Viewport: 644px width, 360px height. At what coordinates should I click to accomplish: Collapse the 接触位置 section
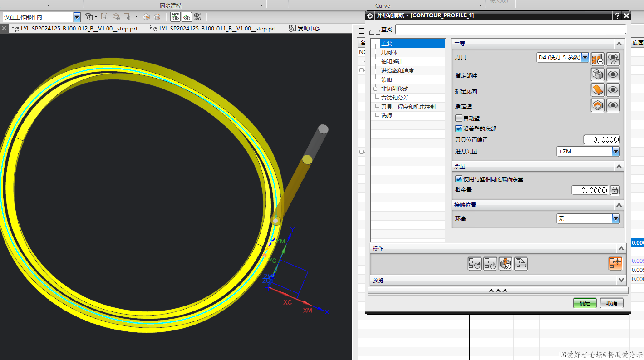tap(619, 205)
